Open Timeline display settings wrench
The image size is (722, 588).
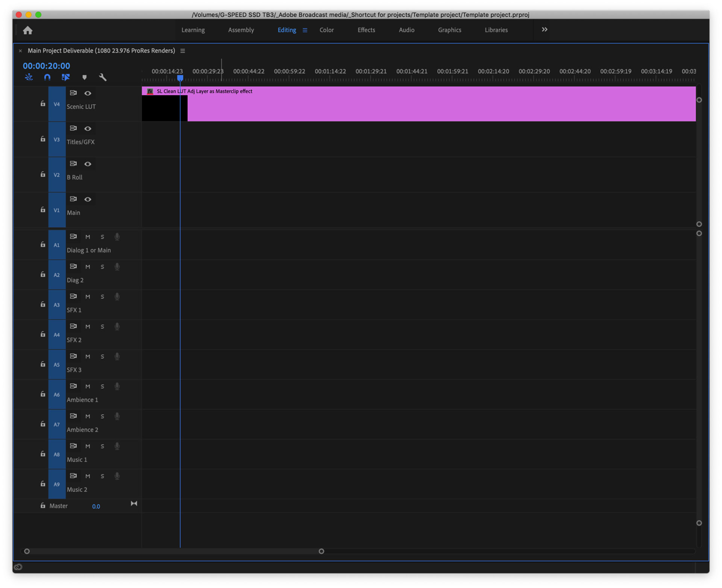coord(103,77)
